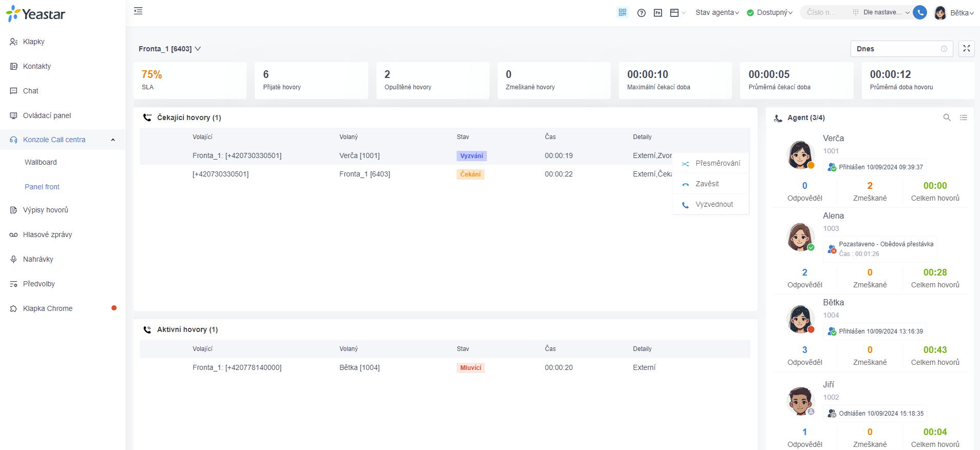980x450 pixels.
Task: Click the 75% SLA card
Action: tap(190, 81)
